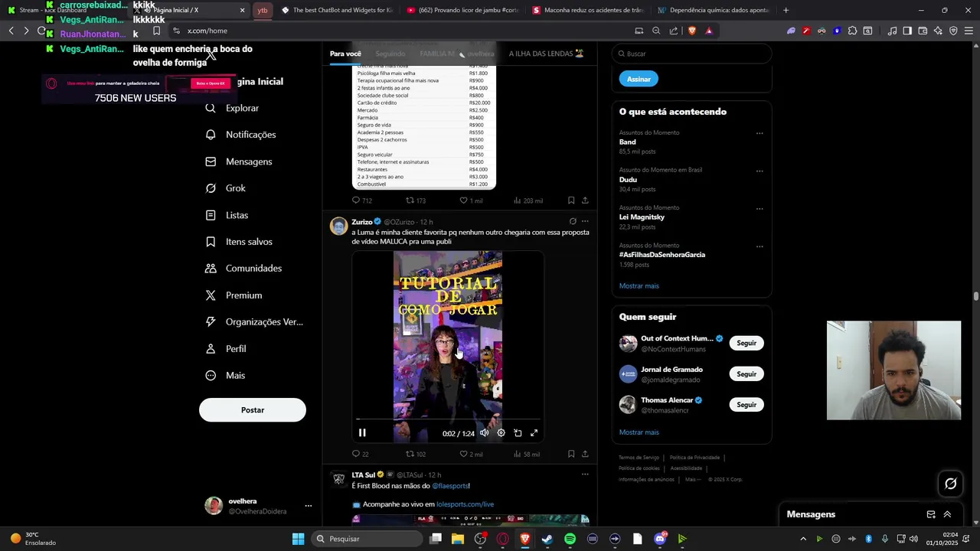
Task: Expand video to fullscreen
Action: (x=534, y=433)
